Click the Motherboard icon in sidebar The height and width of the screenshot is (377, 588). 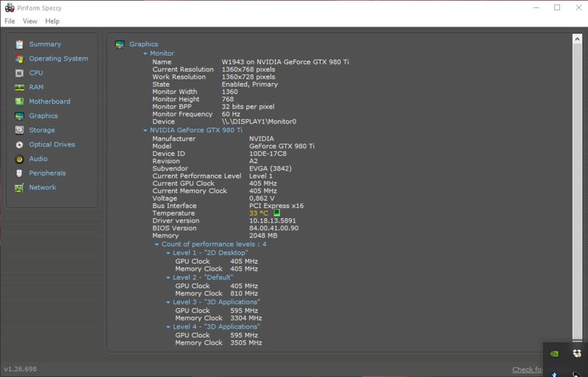pos(20,101)
